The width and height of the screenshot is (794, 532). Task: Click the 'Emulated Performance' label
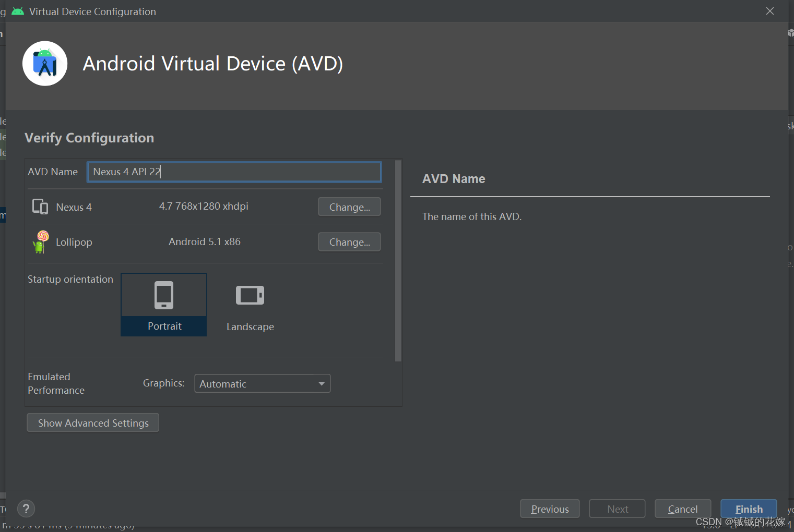(x=56, y=383)
